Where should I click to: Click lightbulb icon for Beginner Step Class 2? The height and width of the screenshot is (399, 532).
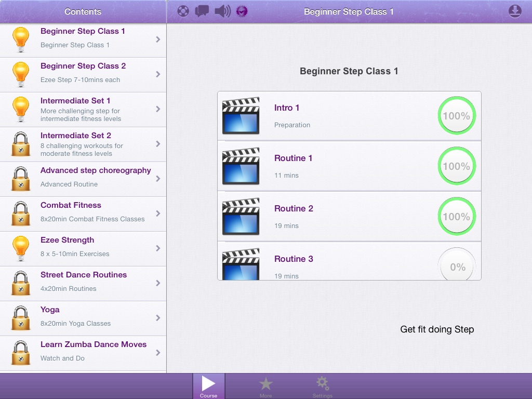tap(21, 75)
